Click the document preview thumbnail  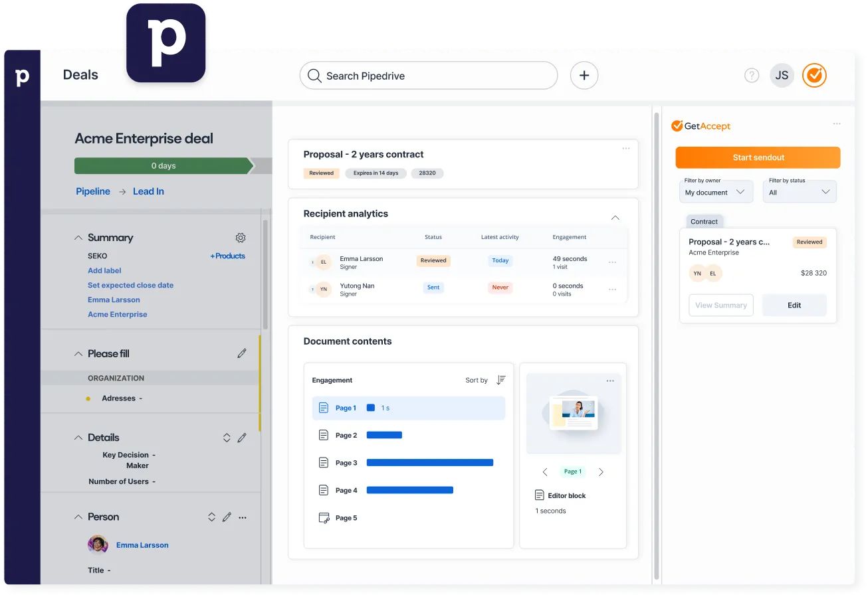tap(574, 413)
